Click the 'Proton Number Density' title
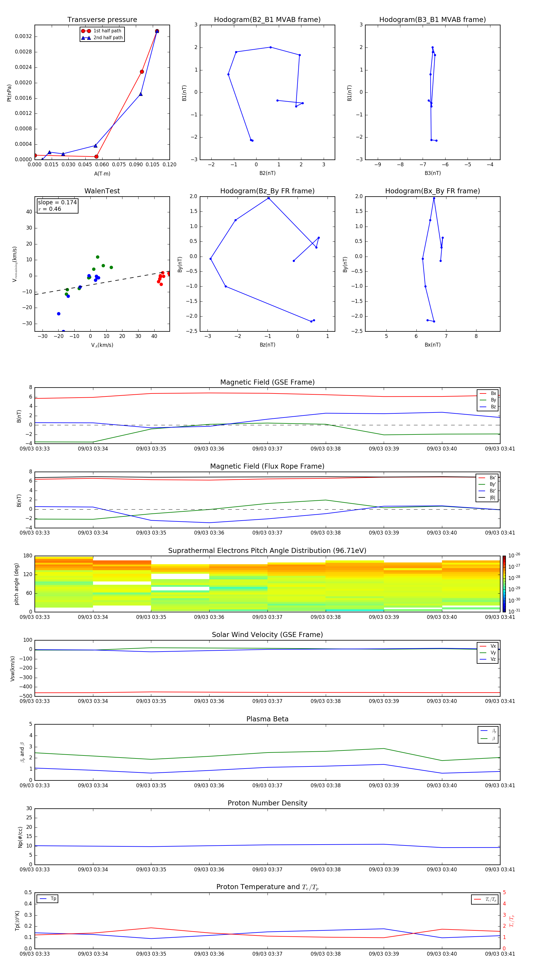The width and height of the screenshot is (535, 980). [267, 803]
